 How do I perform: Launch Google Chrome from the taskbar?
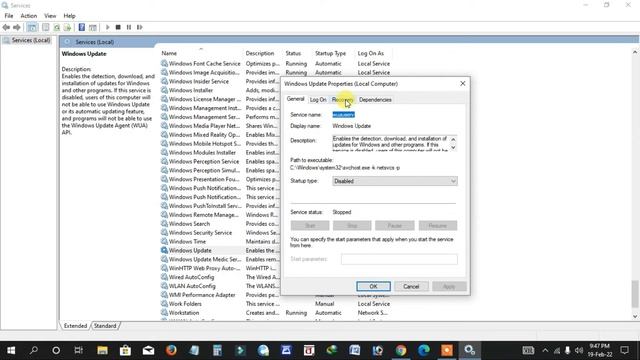point(401,350)
